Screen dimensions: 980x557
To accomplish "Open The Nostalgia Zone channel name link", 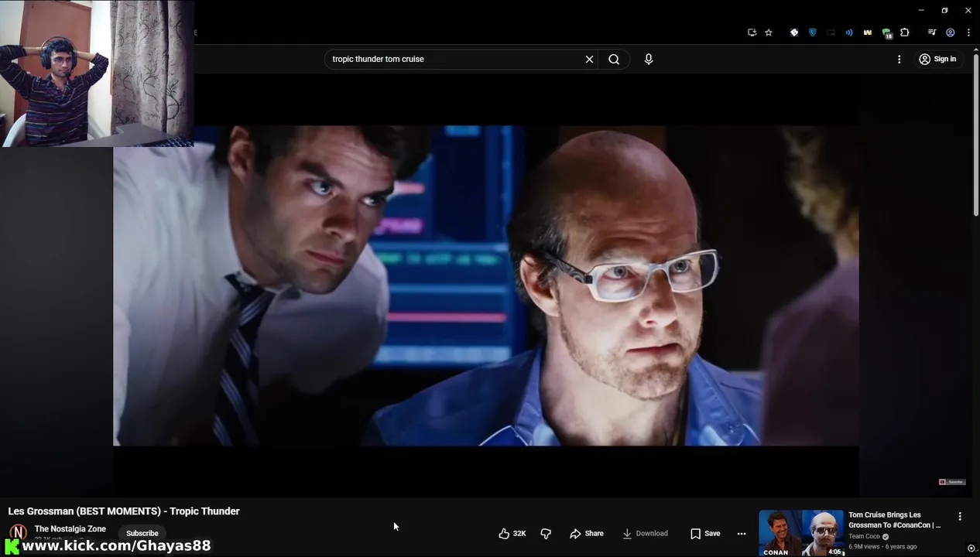I will (70, 529).
